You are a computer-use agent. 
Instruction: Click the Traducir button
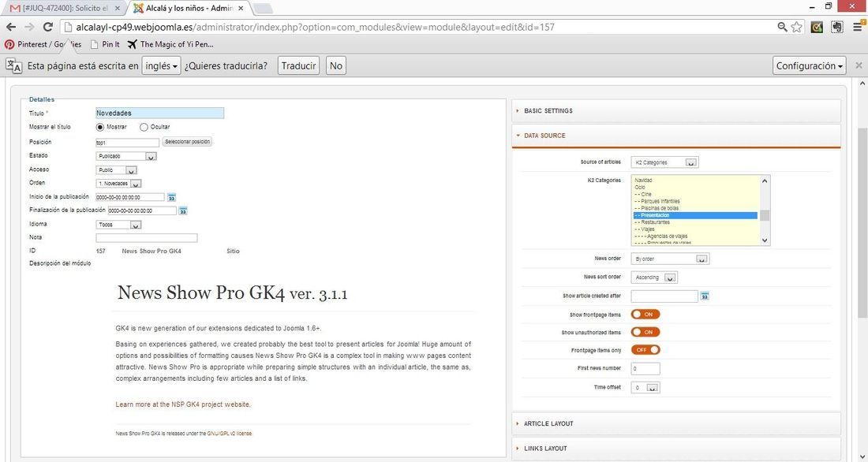click(x=298, y=66)
